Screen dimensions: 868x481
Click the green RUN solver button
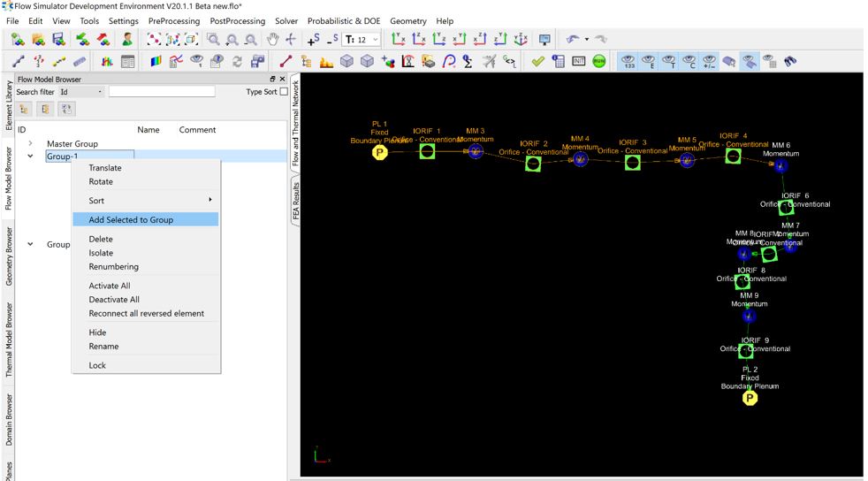tap(599, 61)
